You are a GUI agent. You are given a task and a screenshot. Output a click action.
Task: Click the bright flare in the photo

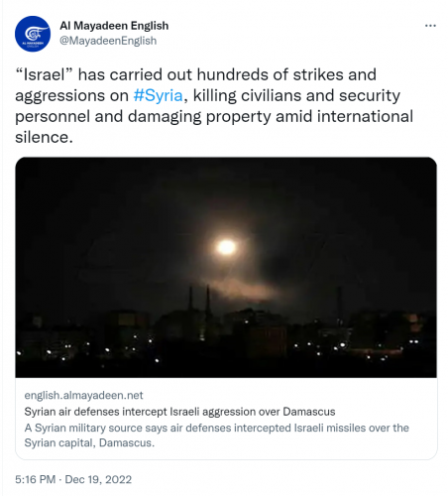(226, 247)
